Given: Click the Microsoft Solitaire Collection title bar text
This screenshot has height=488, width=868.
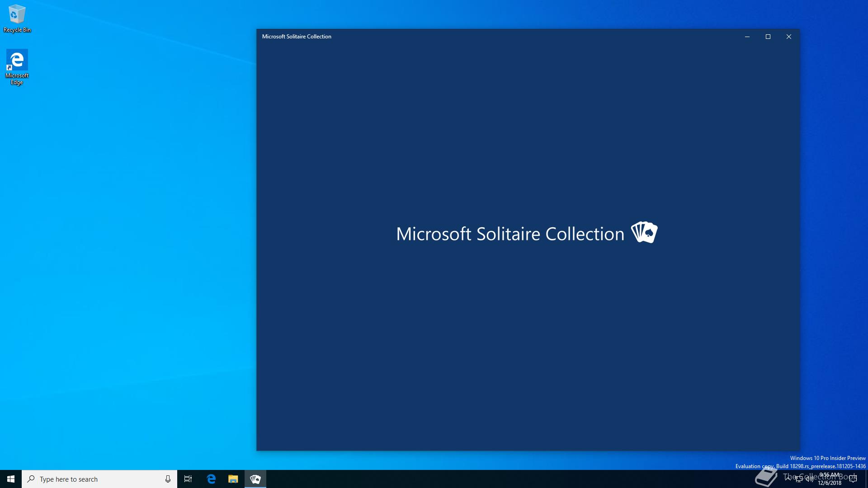Looking at the screenshot, I should pos(297,37).
